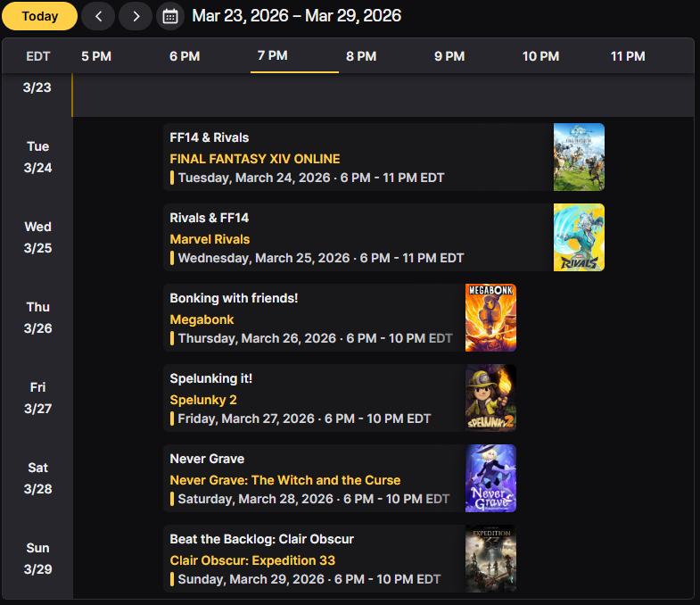700x605 pixels.
Task: Click the Friday, March 27 schedule time text
Action: (304, 419)
